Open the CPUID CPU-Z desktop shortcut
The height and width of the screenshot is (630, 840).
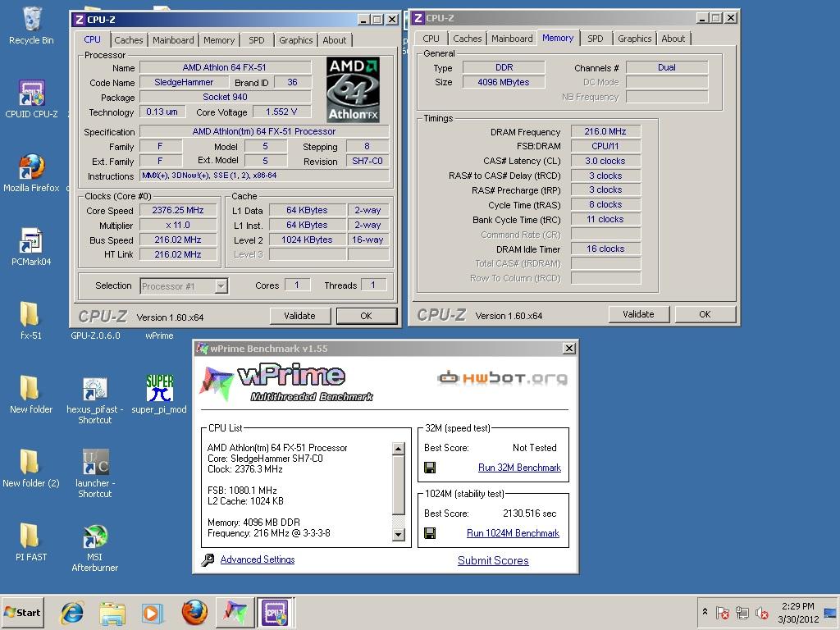click(32, 99)
